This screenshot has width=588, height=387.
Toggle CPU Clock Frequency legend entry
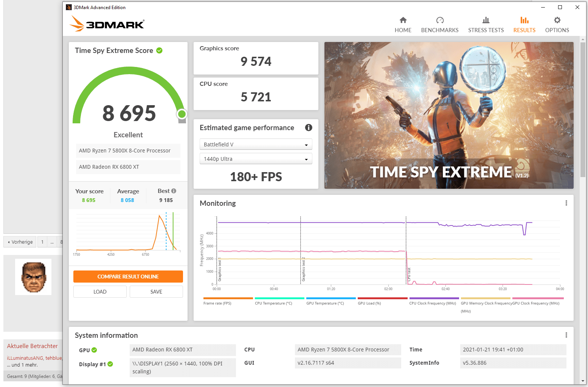point(434,301)
